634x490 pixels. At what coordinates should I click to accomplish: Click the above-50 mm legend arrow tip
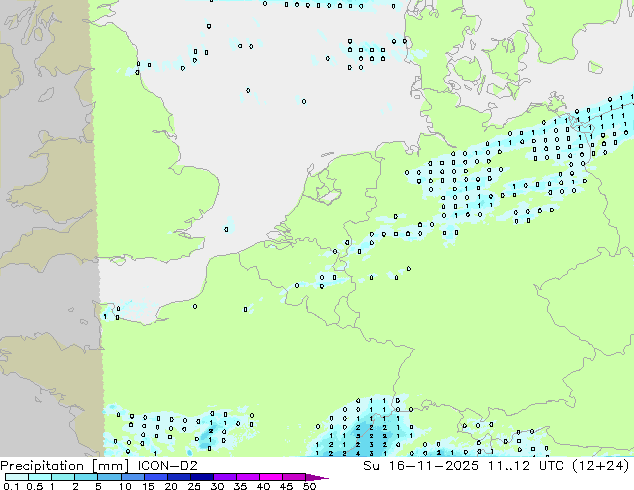(317, 477)
